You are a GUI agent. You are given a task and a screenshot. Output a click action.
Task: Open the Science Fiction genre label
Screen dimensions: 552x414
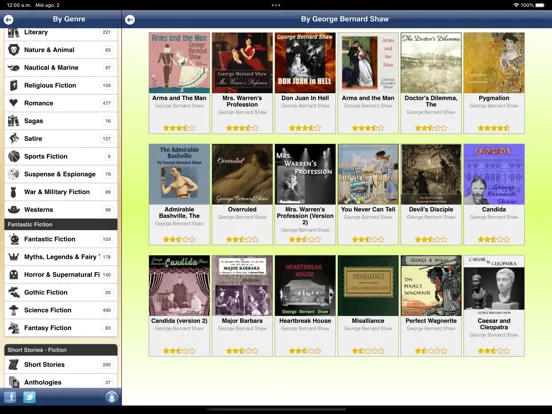click(48, 310)
